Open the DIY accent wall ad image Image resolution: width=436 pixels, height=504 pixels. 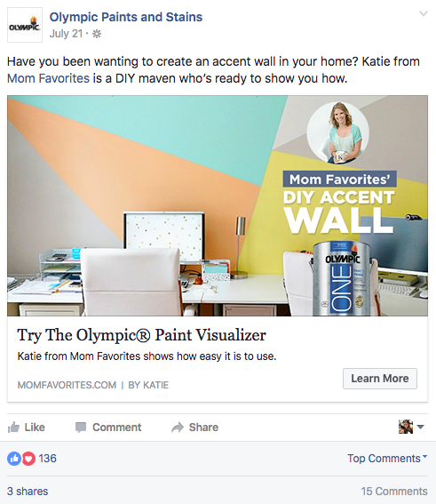pos(218,205)
